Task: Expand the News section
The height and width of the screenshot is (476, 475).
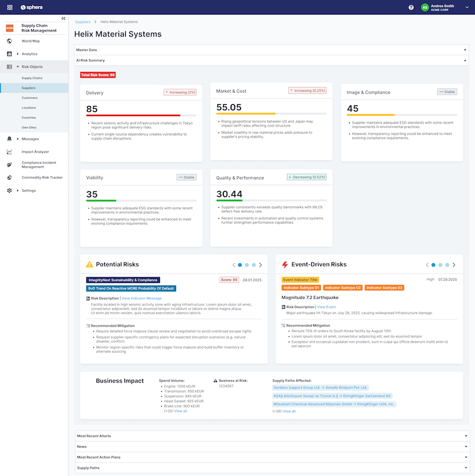Action: coord(272,447)
